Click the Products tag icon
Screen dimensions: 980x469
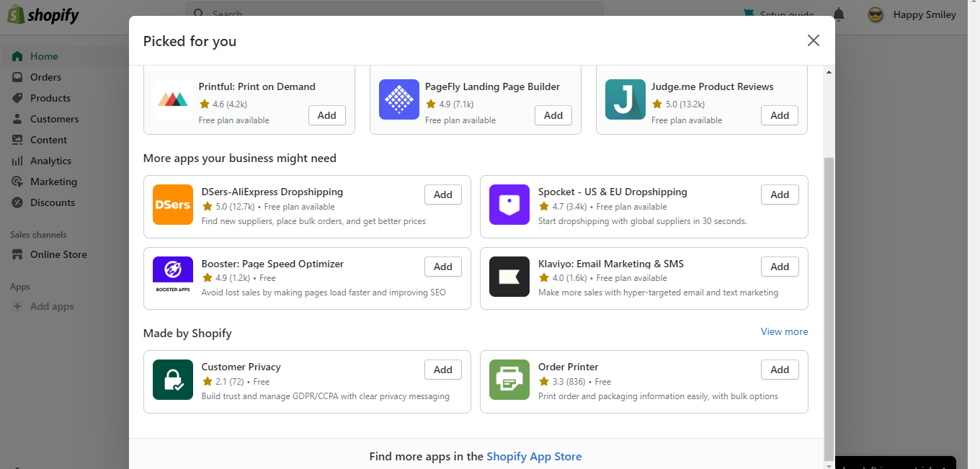click(x=17, y=98)
